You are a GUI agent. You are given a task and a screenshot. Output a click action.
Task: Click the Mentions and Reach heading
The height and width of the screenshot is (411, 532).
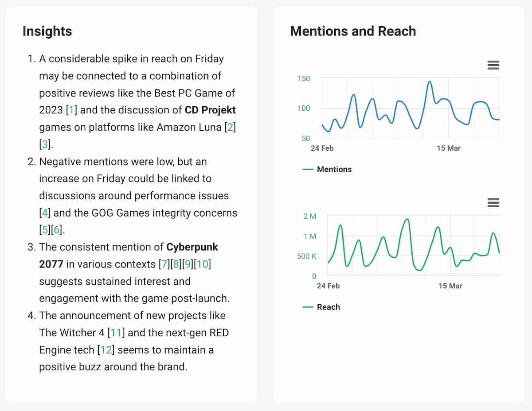point(353,31)
